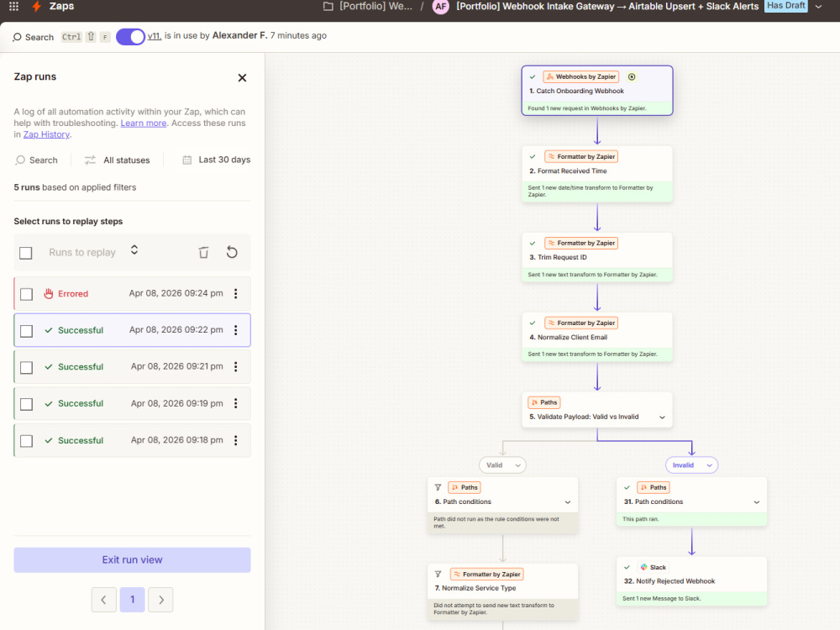The width and height of the screenshot is (840, 630).
Task: Check the Errored 09:24 pm run checkbox
Action: point(26,294)
